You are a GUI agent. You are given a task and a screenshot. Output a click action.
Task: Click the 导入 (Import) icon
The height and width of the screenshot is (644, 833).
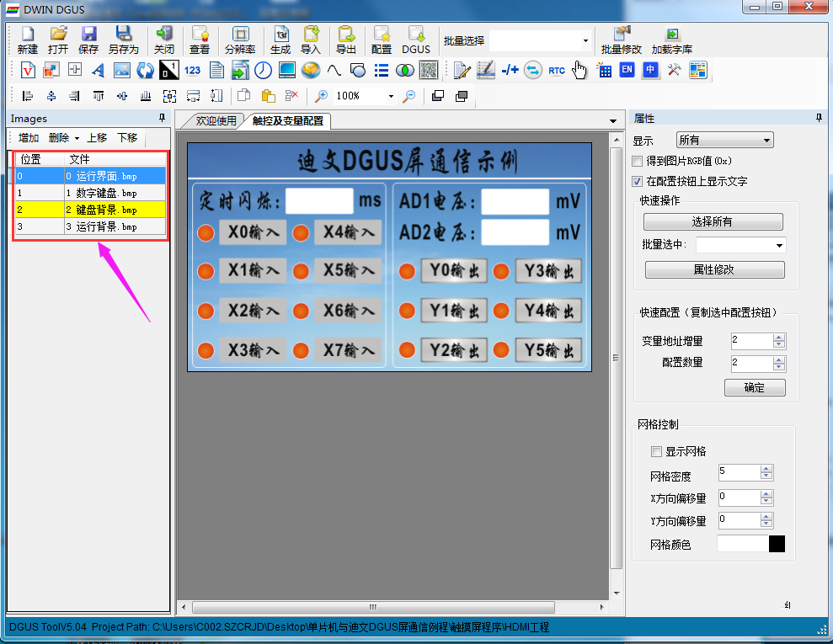point(311,40)
